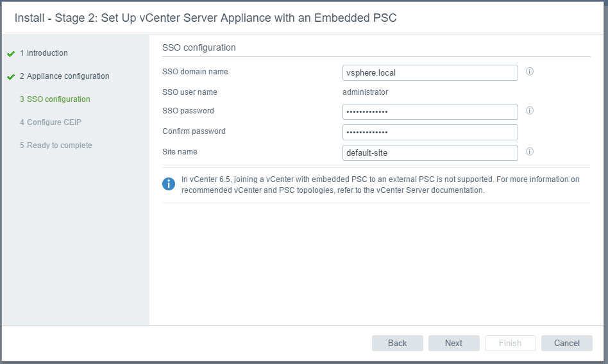The height and width of the screenshot is (364, 608).
Task: Select the Ready to complete step
Action: point(56,145)
